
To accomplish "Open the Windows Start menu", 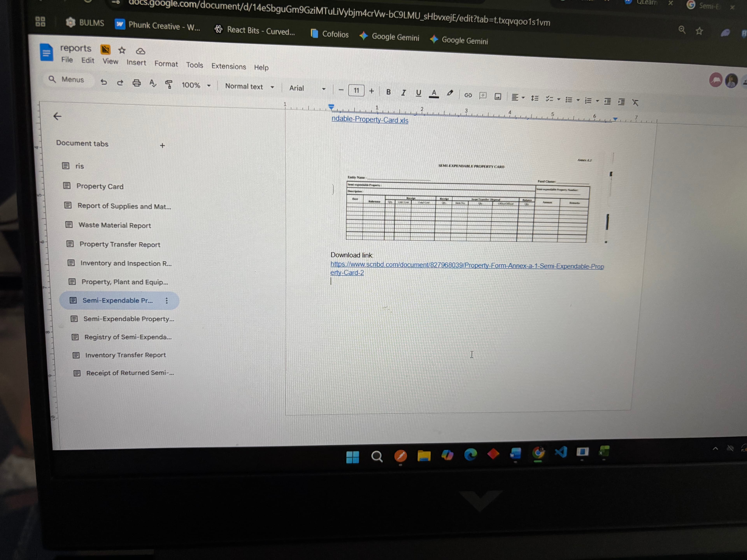I will click(352, 457).
